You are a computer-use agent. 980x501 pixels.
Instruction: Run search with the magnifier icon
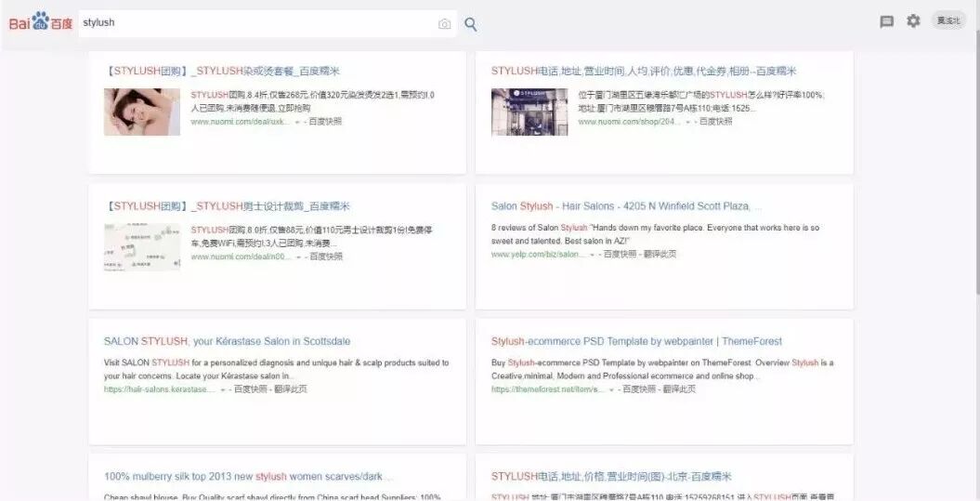(471, 24)
